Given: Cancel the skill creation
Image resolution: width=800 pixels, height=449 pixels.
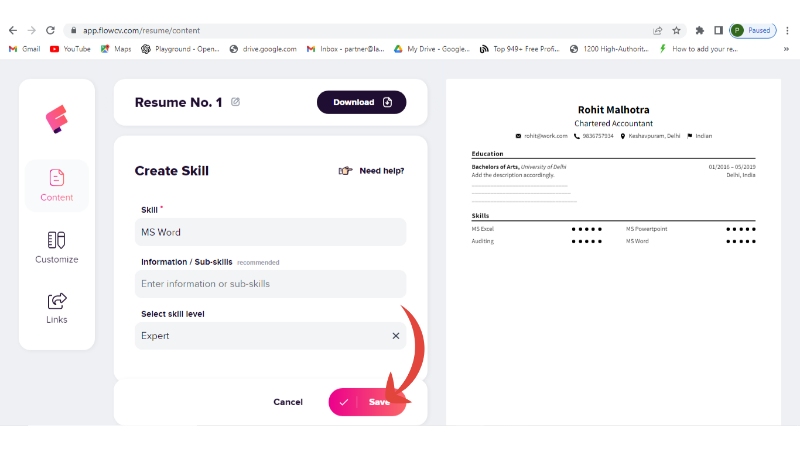Looking at the screenshot, I should [x=288, y=402].
